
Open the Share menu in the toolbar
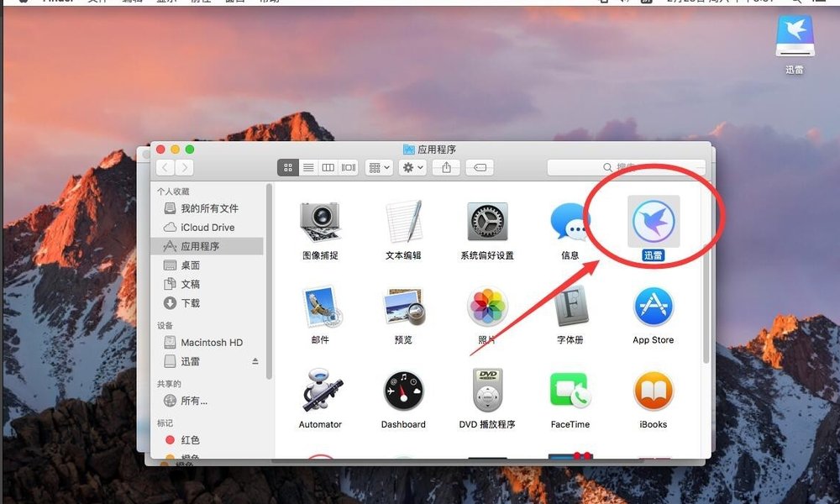coord(445,167)
